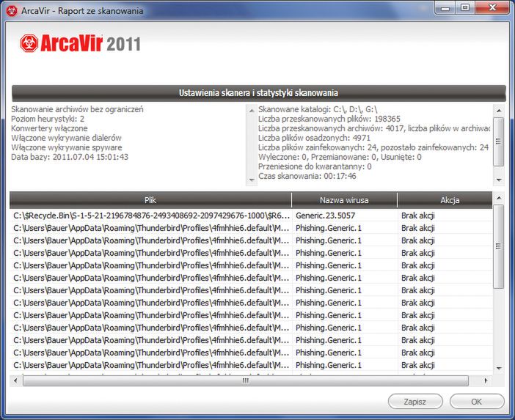Click settings panel scroll-down arrow
This screenshot has height=420, width=515.
252,180
